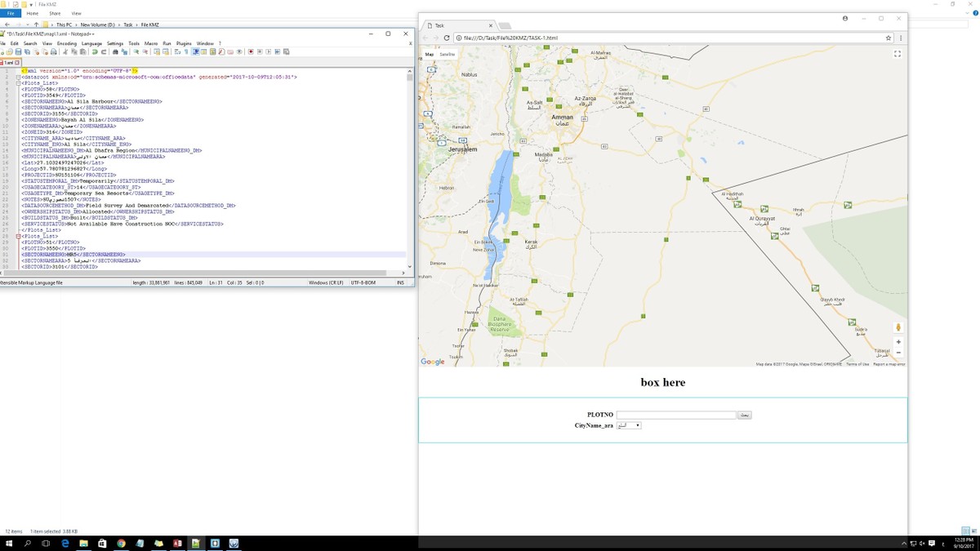The image size is (980, 551).
Task: Click the Undo icon in Notepad++ toolbar
Action: 95,51
